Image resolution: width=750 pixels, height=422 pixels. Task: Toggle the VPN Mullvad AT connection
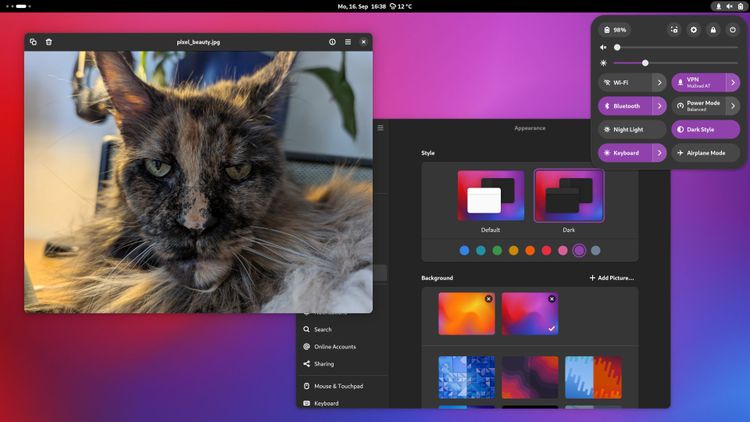[x=699, y=82]
